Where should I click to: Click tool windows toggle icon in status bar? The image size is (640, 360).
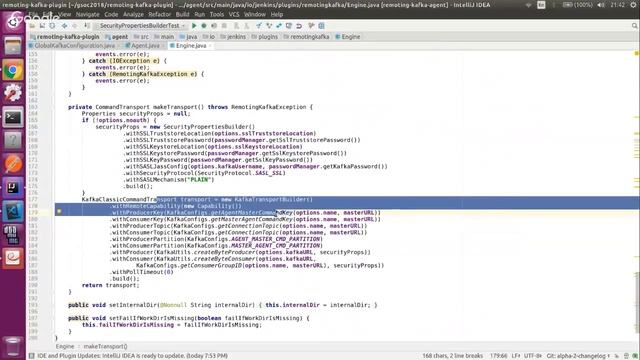pos(31,356)
